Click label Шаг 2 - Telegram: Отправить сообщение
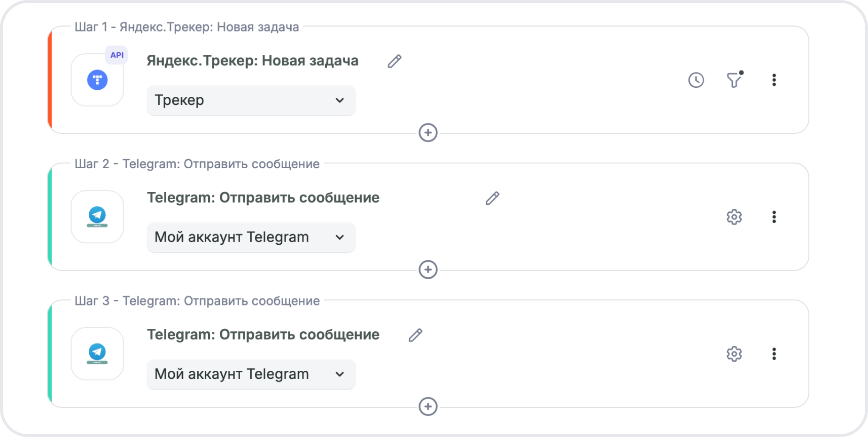868x437 pixels. (x=197, y=164)
